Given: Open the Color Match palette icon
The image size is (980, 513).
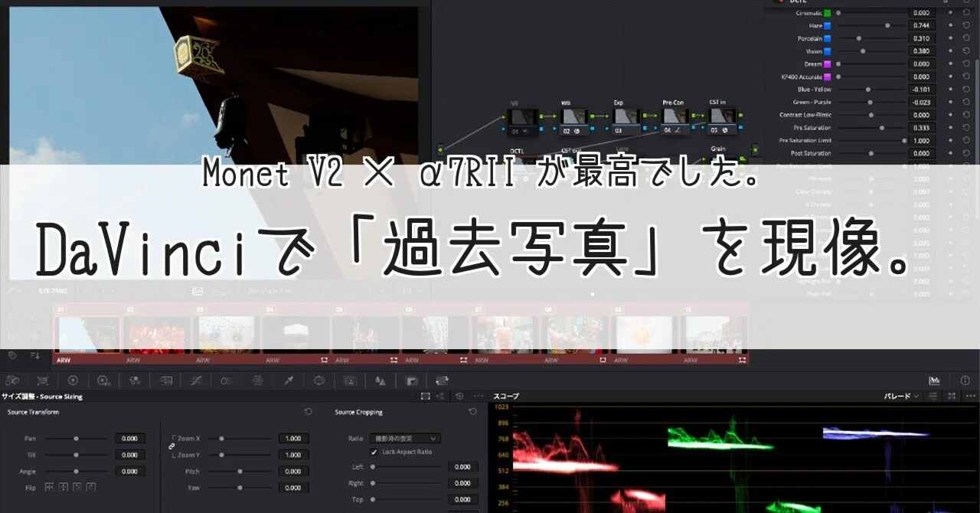Looking at the screenshot, I should (42, 380).
